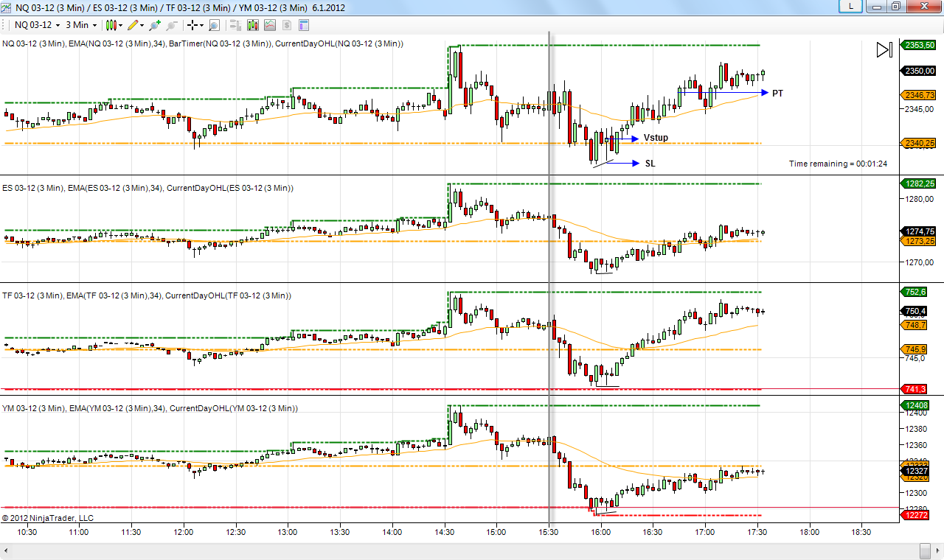944x560 pixels.
Task: Open the chart Properties icon
Action: (304, 25)
